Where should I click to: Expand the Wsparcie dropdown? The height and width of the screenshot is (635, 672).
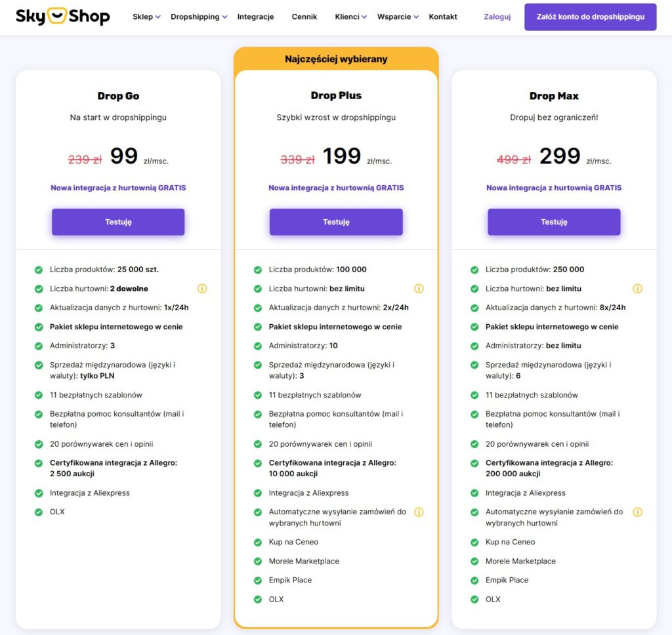(x=396, y=17)
